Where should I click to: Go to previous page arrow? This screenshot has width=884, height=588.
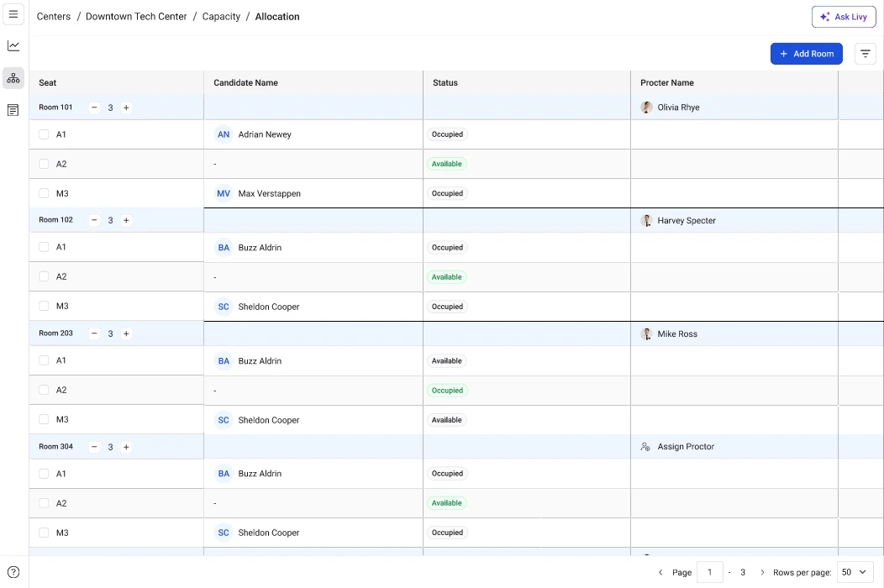coord(660,572)
